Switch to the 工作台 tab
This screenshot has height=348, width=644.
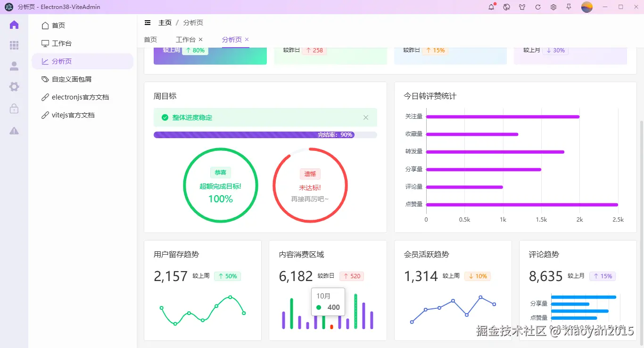coord(185,40)
